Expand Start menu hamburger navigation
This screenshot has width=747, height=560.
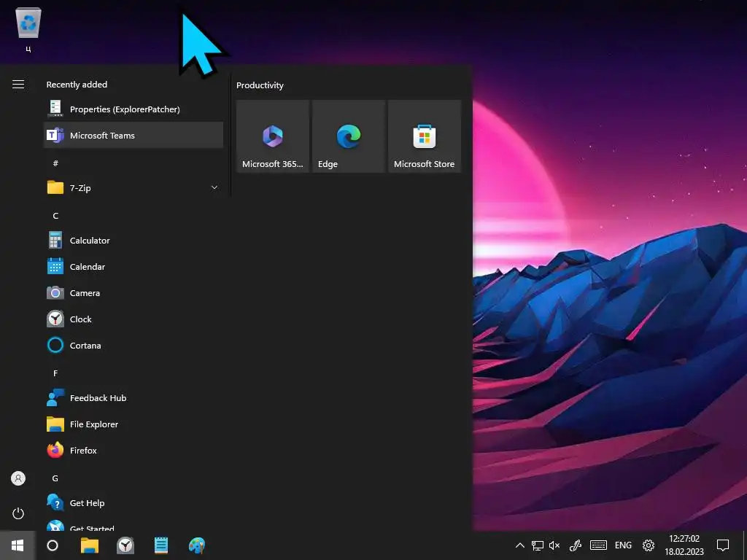18,85
